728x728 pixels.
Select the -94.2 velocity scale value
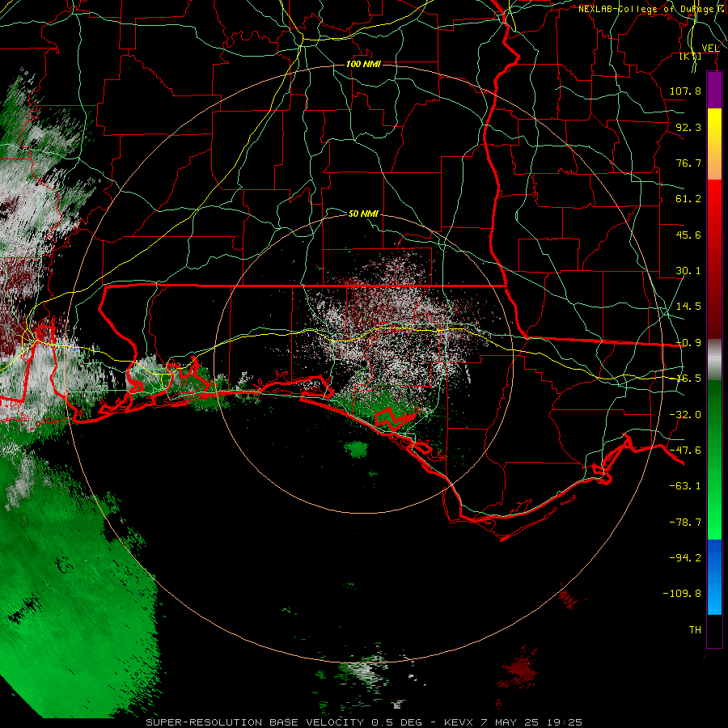[x=685, y=558]
